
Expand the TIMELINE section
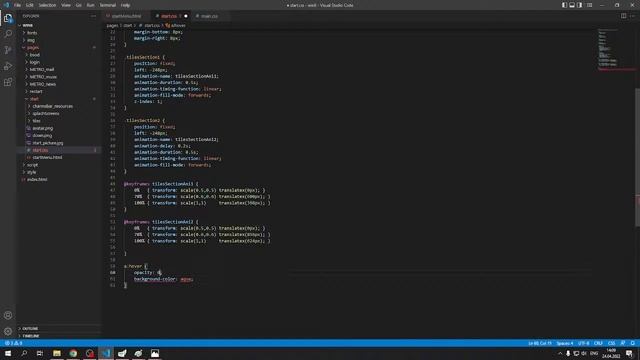pos(31,336)
